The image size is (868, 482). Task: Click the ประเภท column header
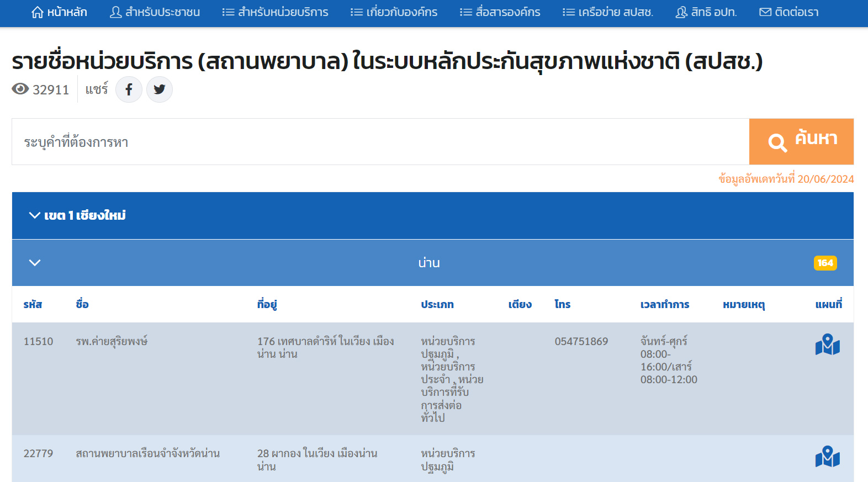pyautogui.click(x=437, y=304)
